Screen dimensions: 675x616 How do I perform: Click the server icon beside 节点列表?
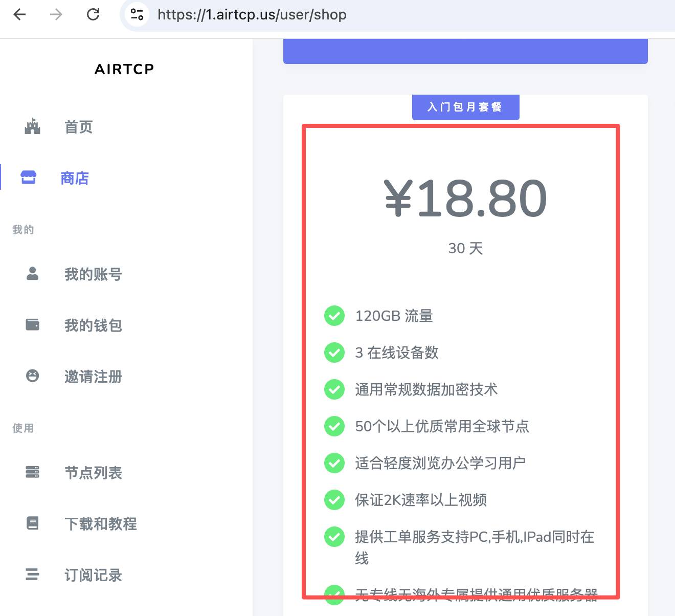[x=32, y=472]
